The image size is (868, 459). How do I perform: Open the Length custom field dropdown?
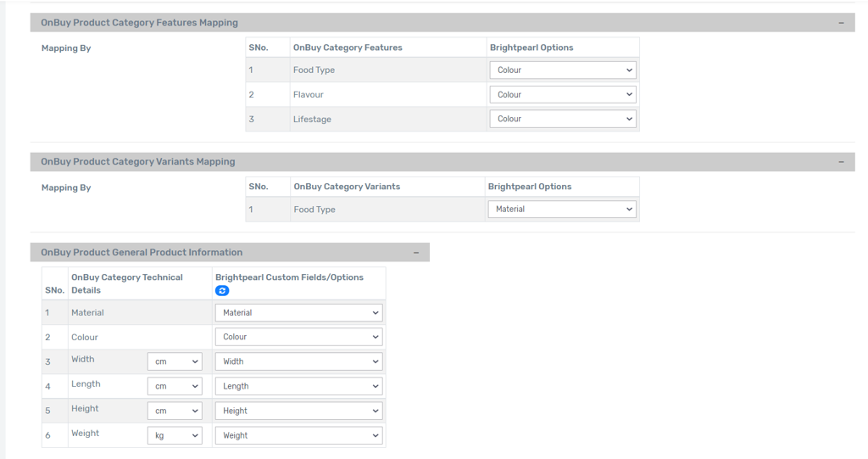tap(299, 386)
